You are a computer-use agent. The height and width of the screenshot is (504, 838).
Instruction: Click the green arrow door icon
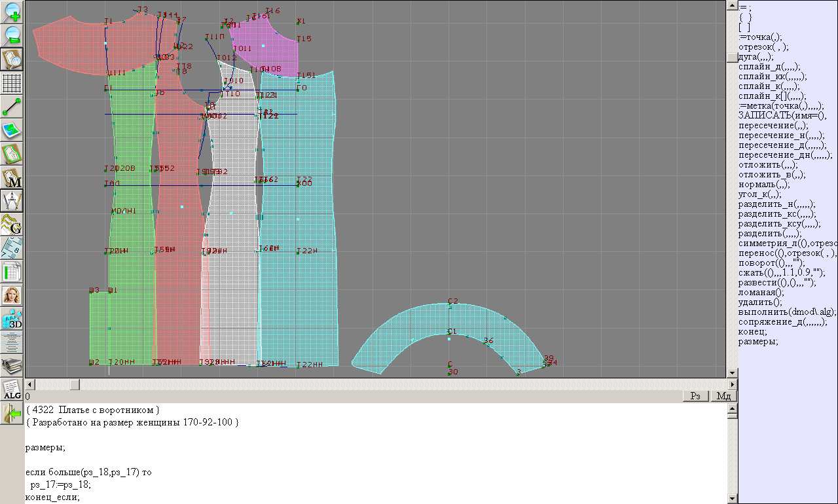(x=12, y=414)
